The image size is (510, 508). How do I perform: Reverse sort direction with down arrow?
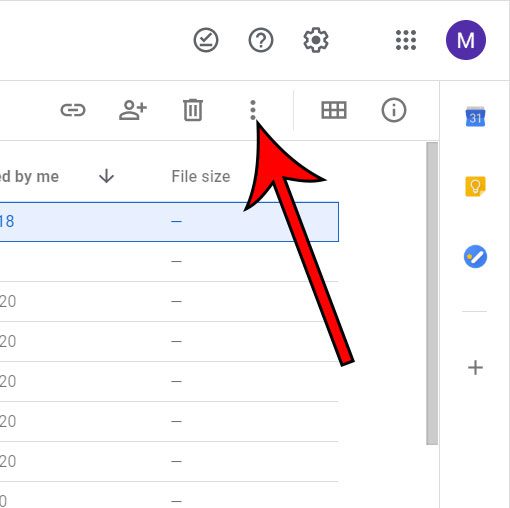click(x=106, y=176)
